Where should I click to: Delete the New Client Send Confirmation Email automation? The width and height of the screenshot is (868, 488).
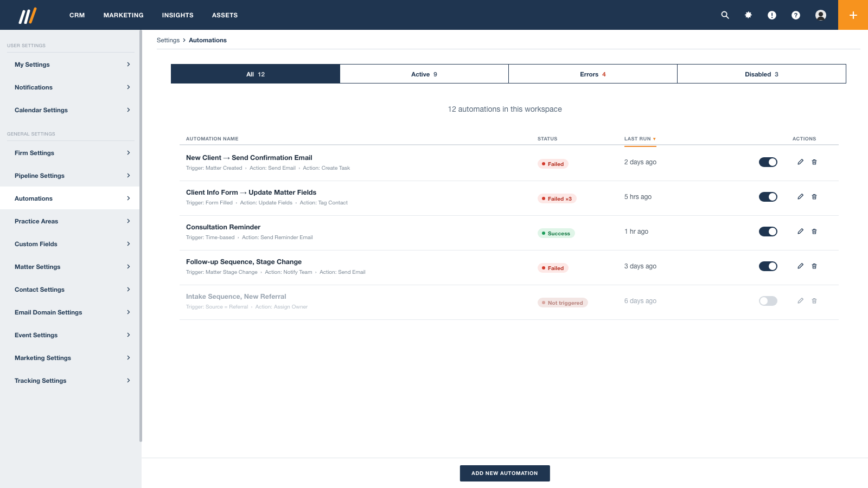[x=814, y=162]
